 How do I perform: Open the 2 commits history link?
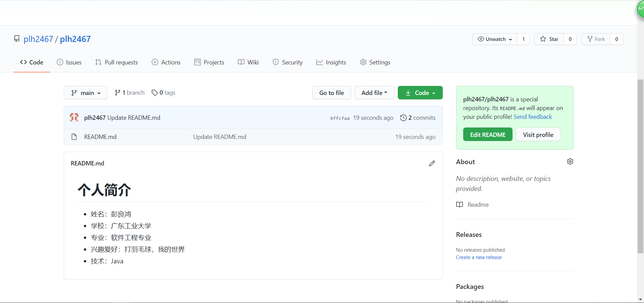point(418,117)
